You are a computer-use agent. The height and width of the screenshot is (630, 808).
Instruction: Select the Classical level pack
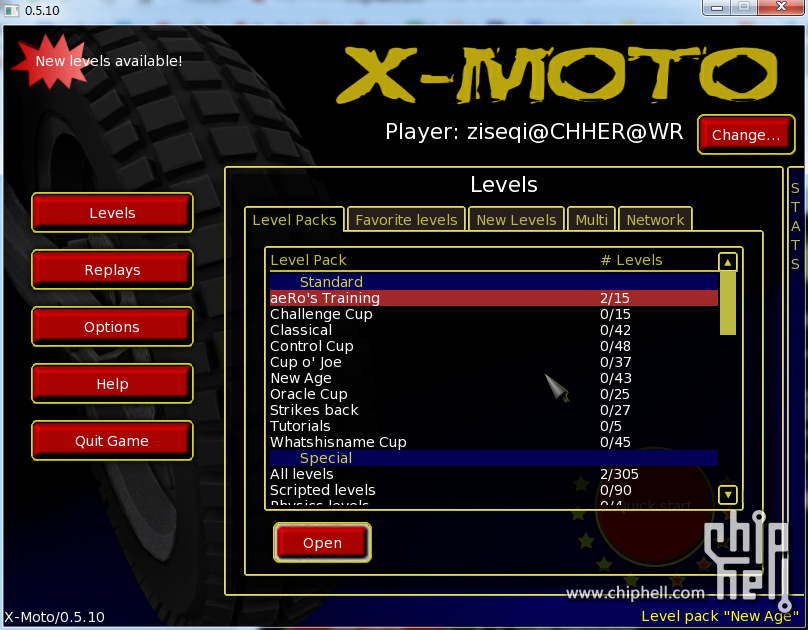tap(494, 330)
